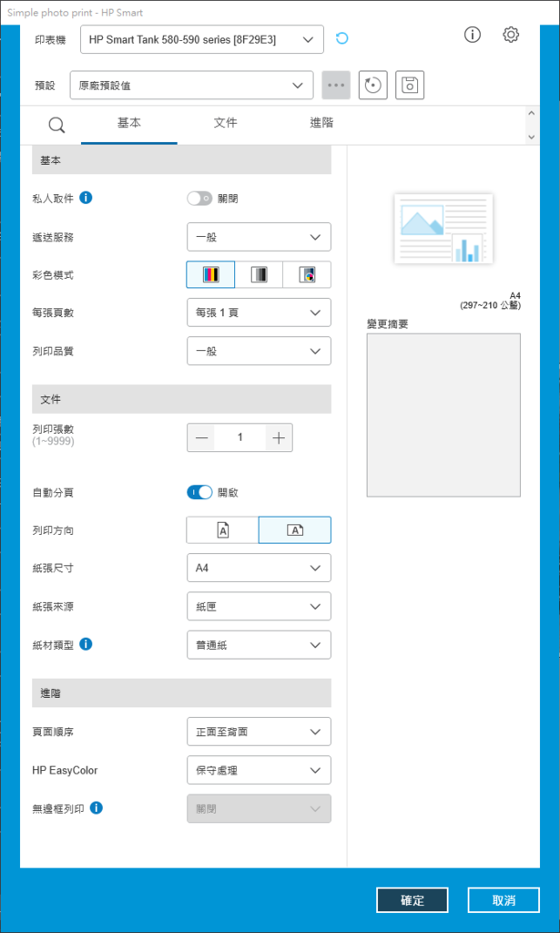Open 紙張來源 paper source dropdown
This screenshot has height=933, width=560.
259,606
